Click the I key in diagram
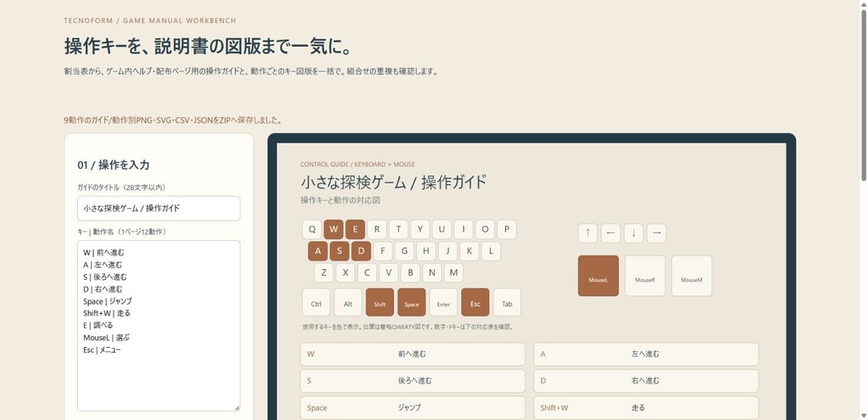 point(463,229)
